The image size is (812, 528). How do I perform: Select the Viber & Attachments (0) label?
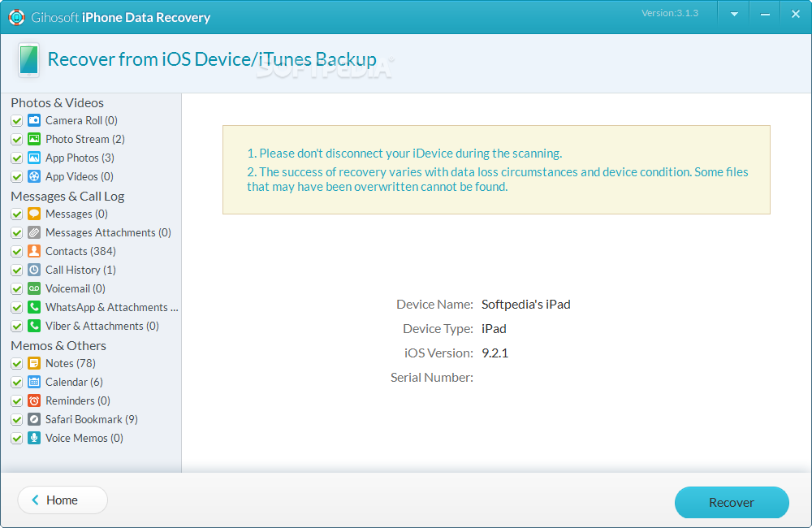click(102, 326)
